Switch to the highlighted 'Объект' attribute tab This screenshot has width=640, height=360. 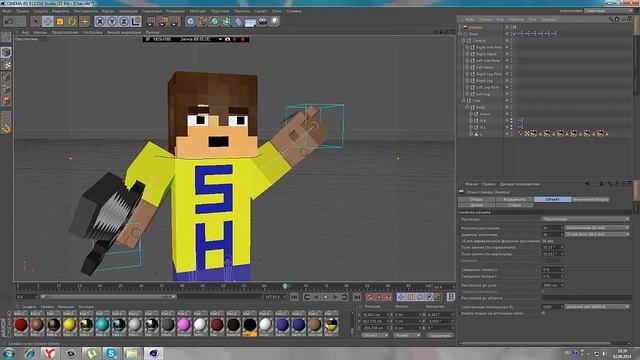[x=552, y=199]
